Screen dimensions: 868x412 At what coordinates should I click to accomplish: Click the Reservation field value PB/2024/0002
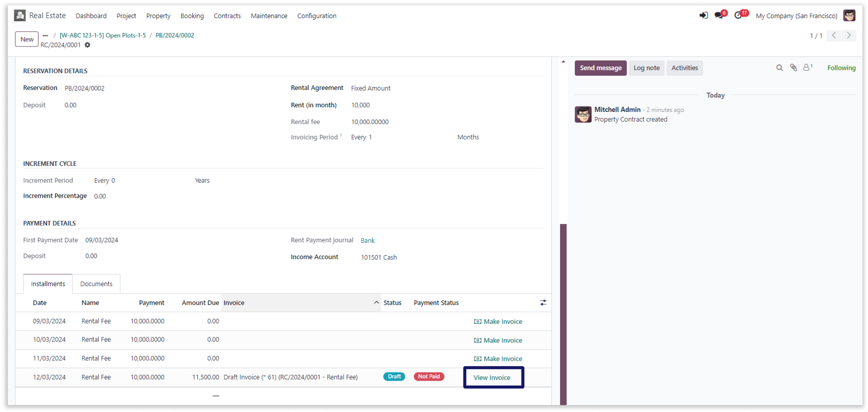(85, 88)
